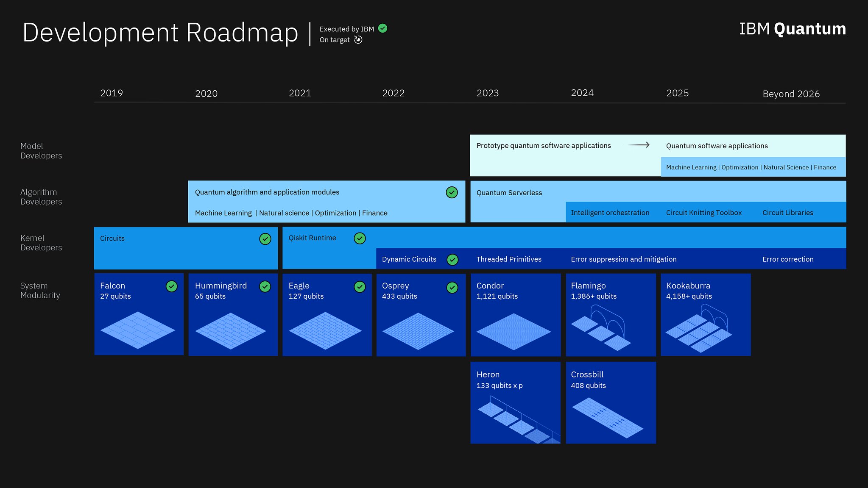868x488 pixels.
Task: Expand the Beyond 2026 timeline section
Action: (790, 94)
